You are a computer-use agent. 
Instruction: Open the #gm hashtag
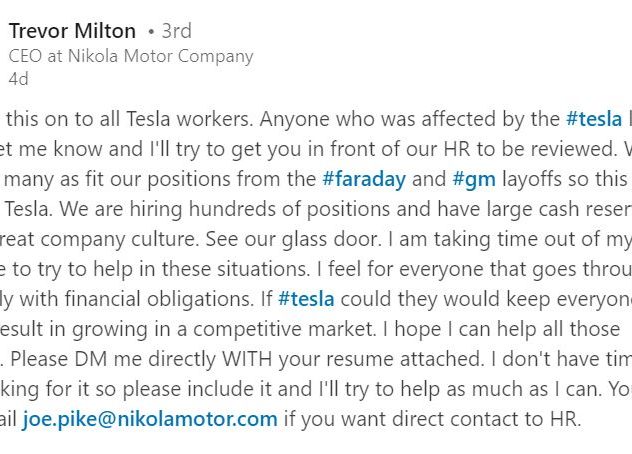pyautogui.click(x=474, y=179)
